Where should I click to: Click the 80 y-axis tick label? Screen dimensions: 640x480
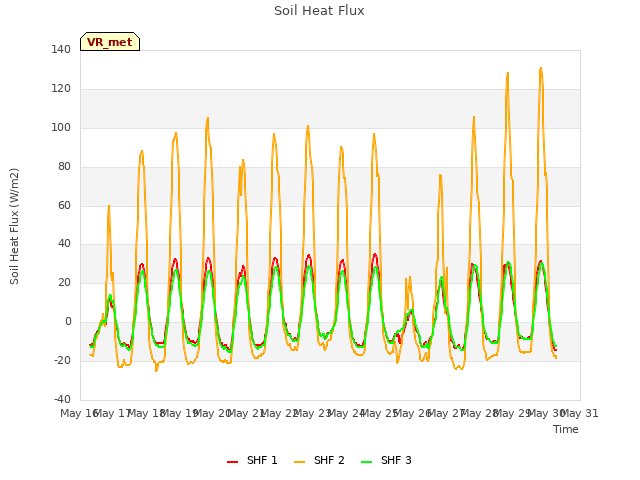pos(64,167)
